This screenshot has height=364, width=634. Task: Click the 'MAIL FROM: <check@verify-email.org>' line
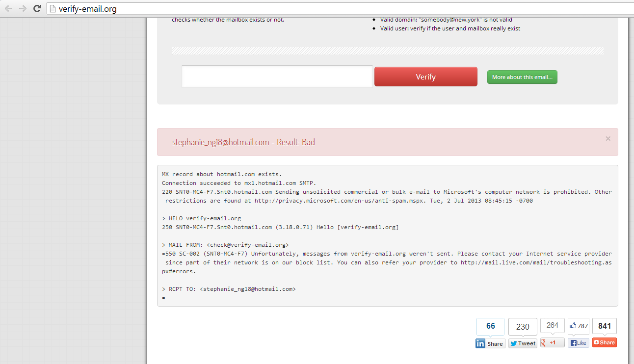(225, 245)
